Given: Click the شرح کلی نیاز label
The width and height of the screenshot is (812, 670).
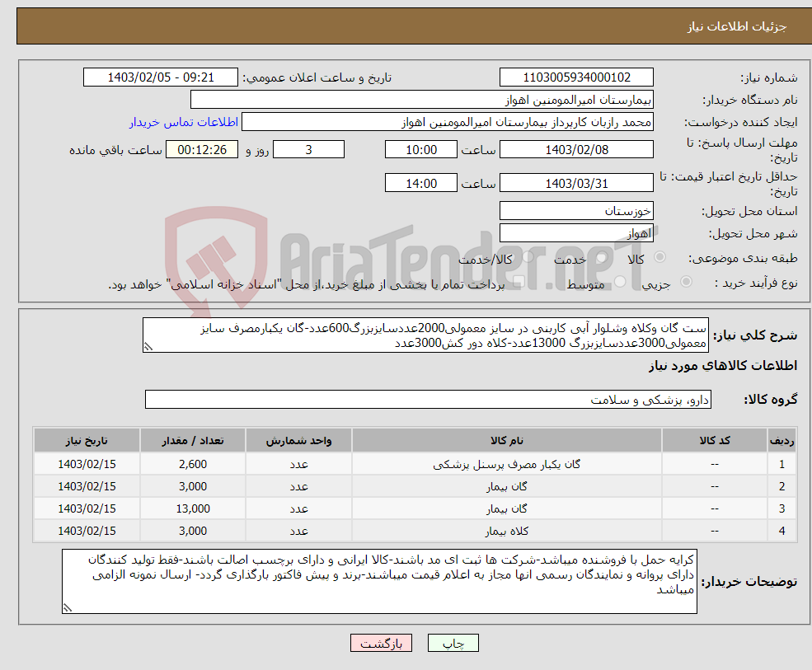Looking at the screenshot, I should pos(756,335).
